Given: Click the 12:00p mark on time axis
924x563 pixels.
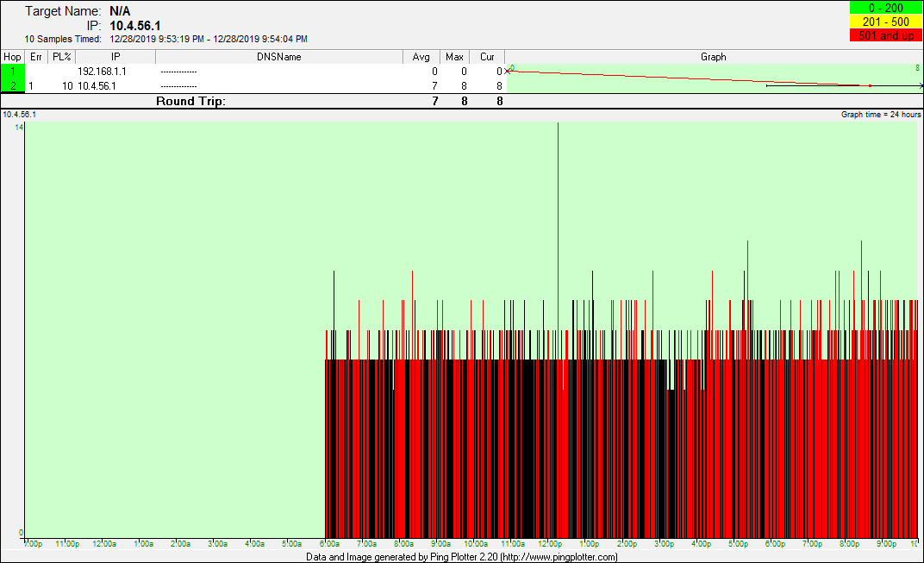Looking at the screenshot, I should (x=550, y=544).
